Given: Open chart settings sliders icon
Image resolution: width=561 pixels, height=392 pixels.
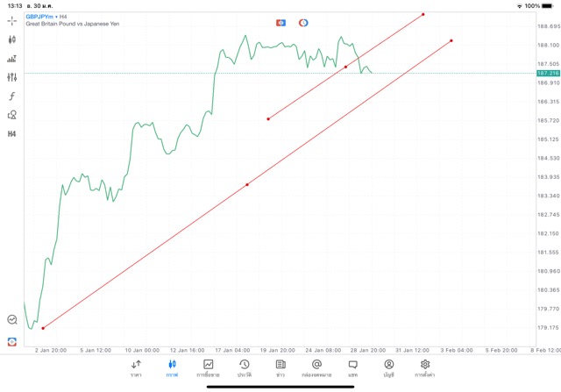Looking at the screenshot, I should click(x=11, y=77).
